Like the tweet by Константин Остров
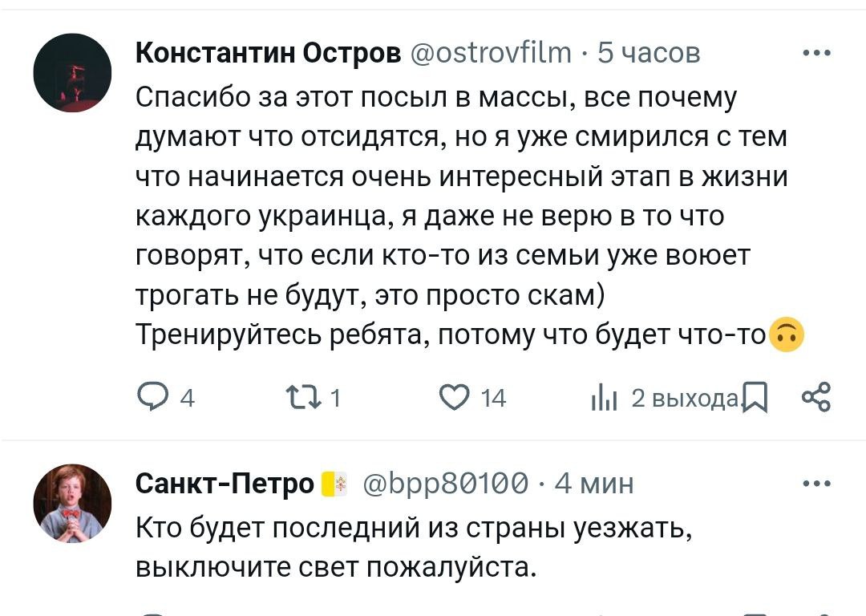866x616 pixels. 459,397
